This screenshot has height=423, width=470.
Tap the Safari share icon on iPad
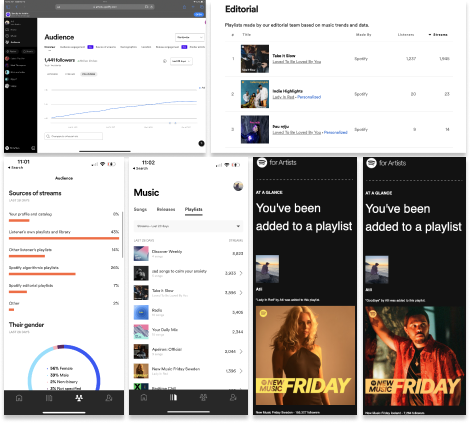tap(185, 7)
